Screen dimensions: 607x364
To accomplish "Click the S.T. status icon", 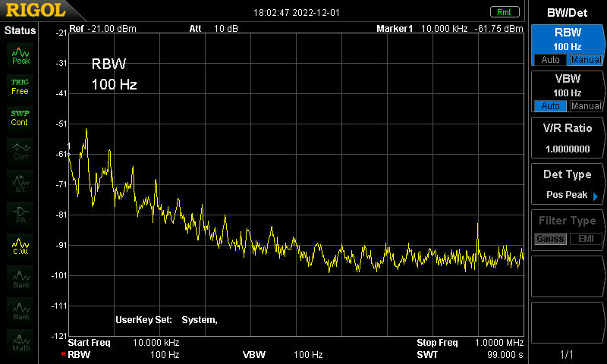I will click(x=20, y=183).
